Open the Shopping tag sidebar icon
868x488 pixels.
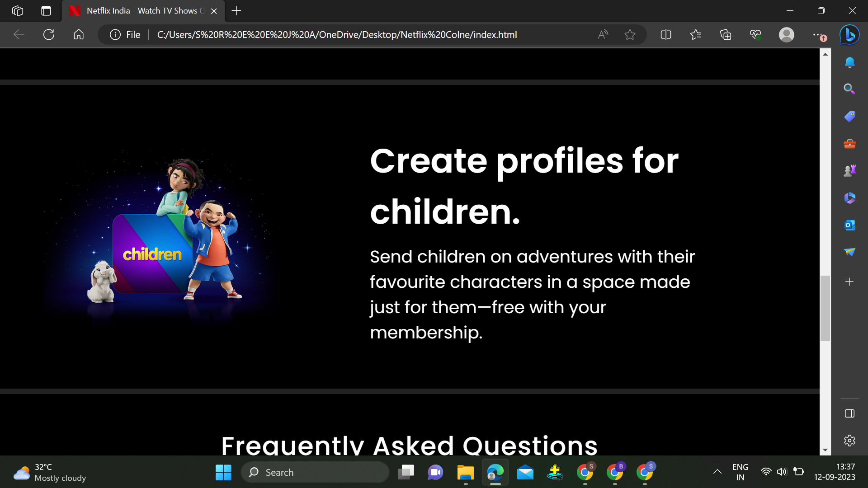[849, 116]
